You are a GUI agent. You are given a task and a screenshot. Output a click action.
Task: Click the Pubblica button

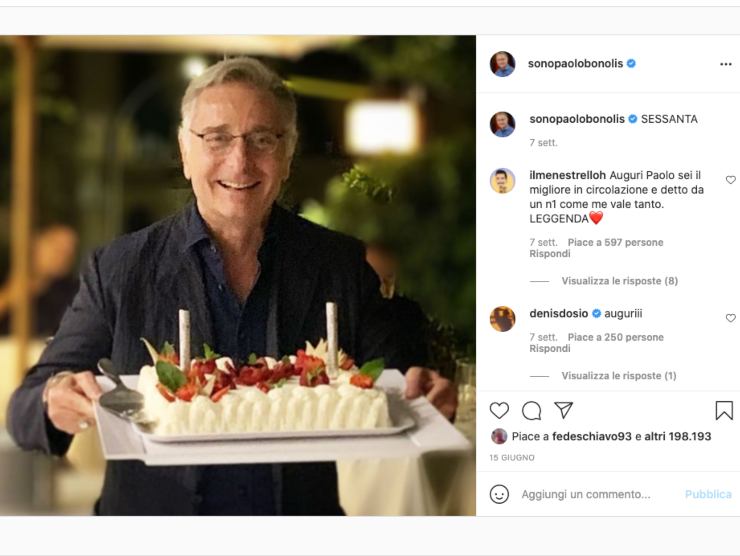coord(708,494)
